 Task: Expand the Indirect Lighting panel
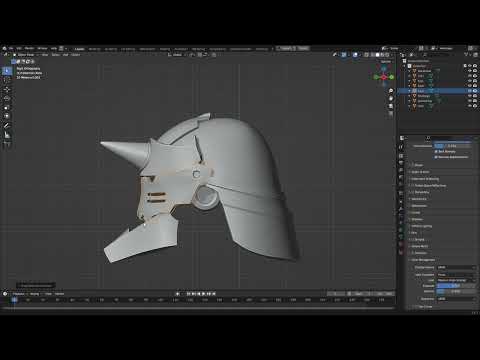(x=422, y=226)
